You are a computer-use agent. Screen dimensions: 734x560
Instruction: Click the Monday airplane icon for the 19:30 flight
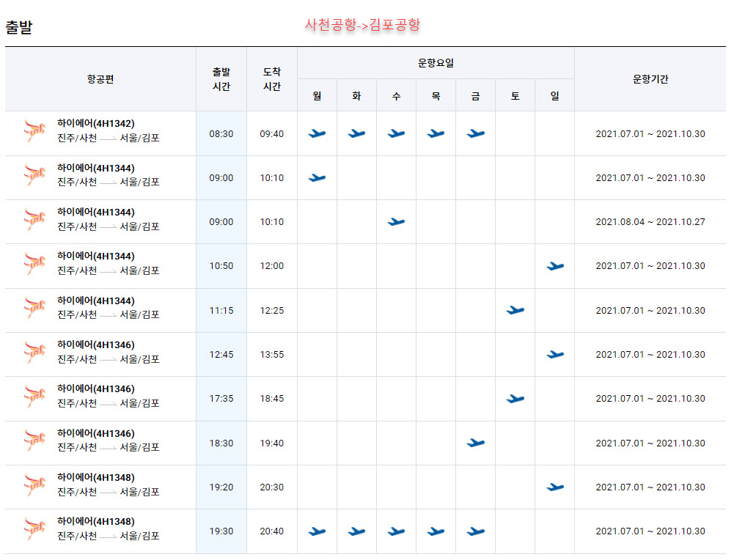click(x=317, y=531)
